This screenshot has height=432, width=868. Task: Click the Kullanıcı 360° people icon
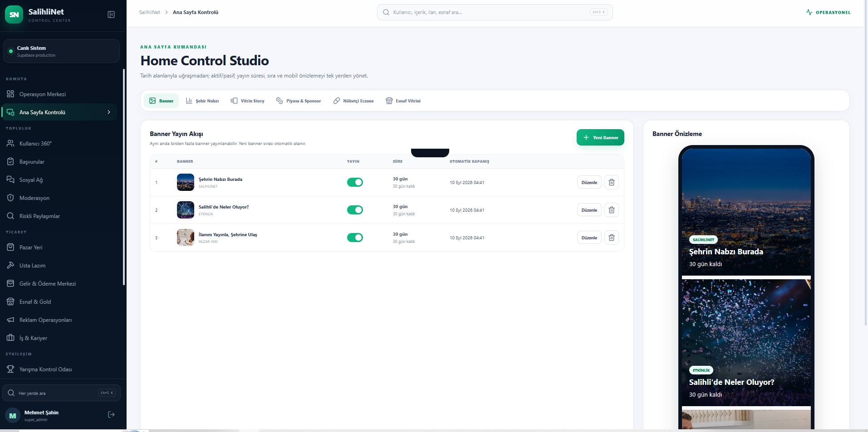click(x=10, y=143)
